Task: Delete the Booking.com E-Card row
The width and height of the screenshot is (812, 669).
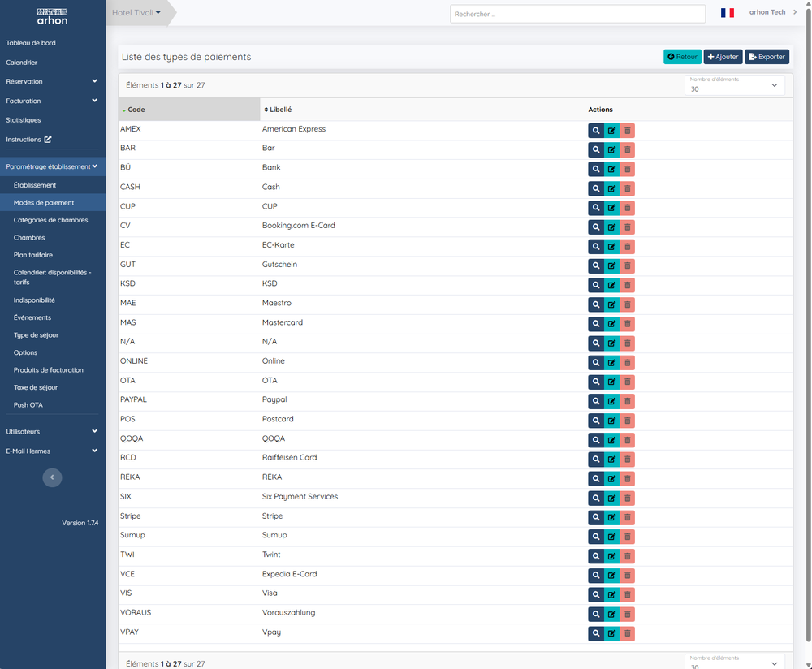Action: (x=627, y=227)
